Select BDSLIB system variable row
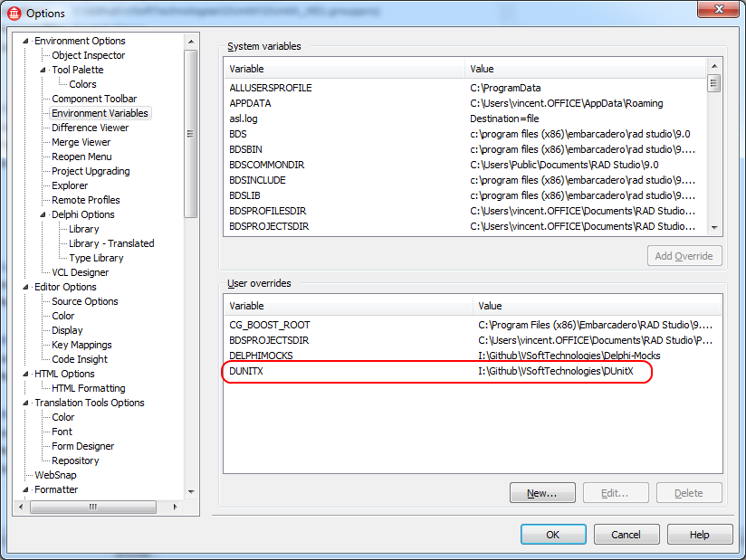This screenshot has height=560, width=746. [464, 195]
